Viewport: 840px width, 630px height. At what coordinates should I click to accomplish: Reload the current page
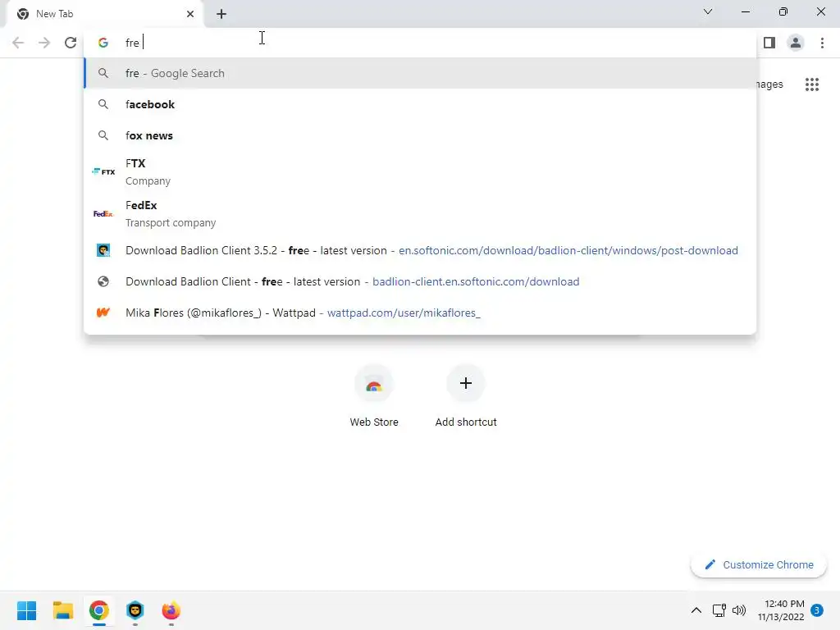(x=71, y=43)
